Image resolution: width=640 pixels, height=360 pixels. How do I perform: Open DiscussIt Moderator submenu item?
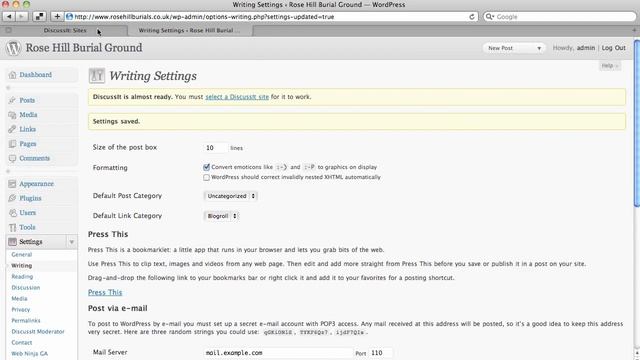38,331
